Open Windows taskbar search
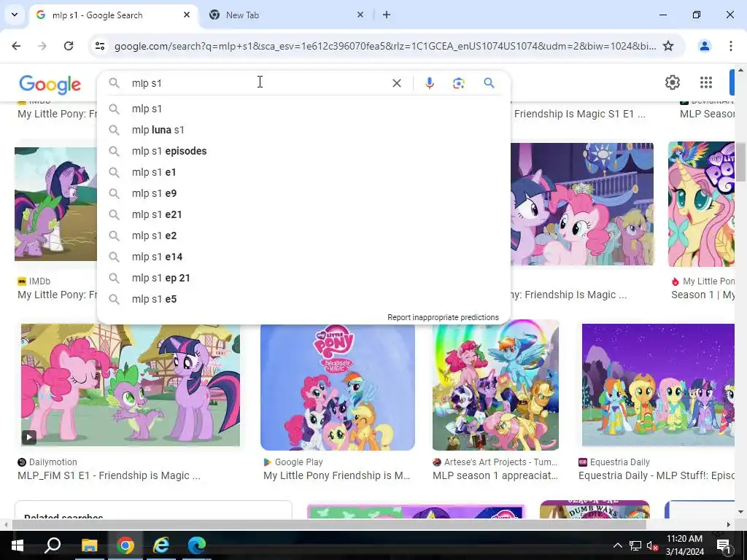 53,545
